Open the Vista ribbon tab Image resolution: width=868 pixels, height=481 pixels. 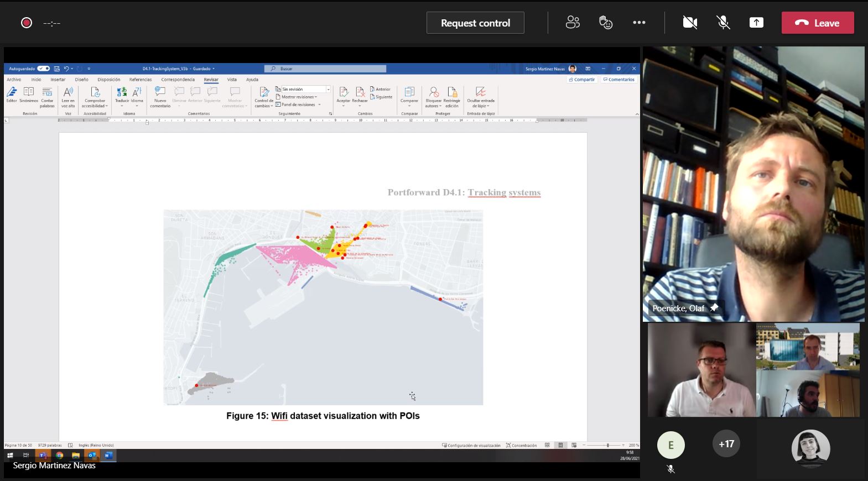tap(232, 80)
